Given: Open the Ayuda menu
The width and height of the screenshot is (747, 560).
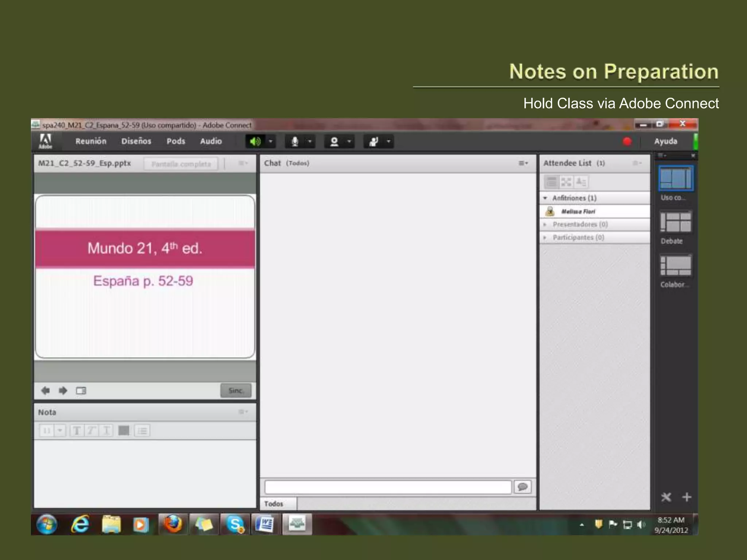Looking at the screenshot, I should click(x=666, y=141).
